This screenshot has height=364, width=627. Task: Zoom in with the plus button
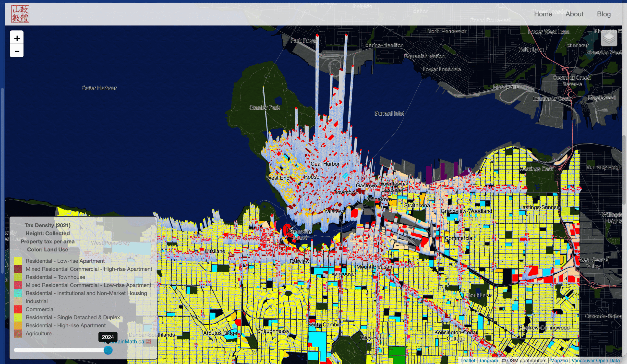click(x=17, y=38)
